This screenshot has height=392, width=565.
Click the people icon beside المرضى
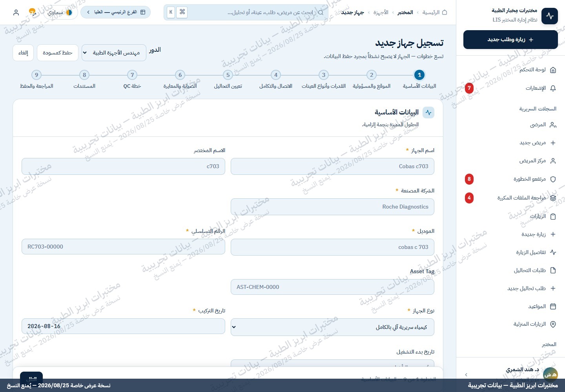point(553,125)
